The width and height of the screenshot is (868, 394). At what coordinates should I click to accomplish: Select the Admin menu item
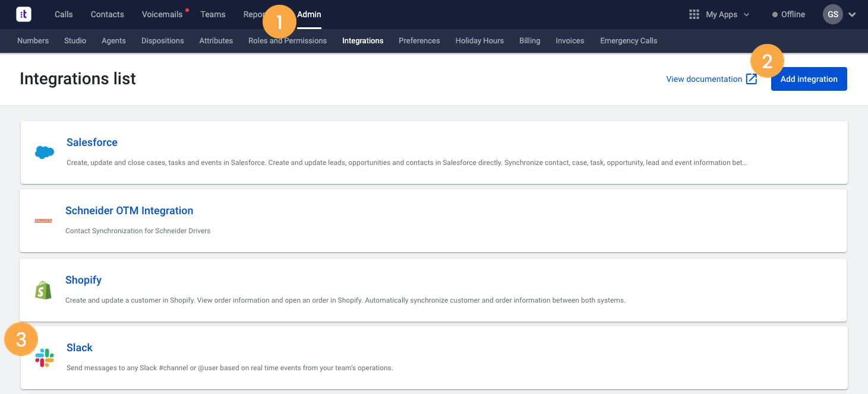click(310, 14)
